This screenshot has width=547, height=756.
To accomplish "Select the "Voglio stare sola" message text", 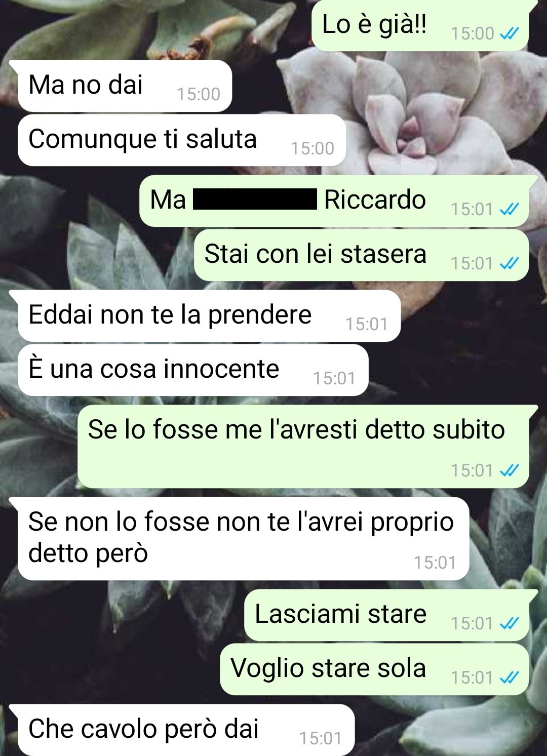I will 328,668.
